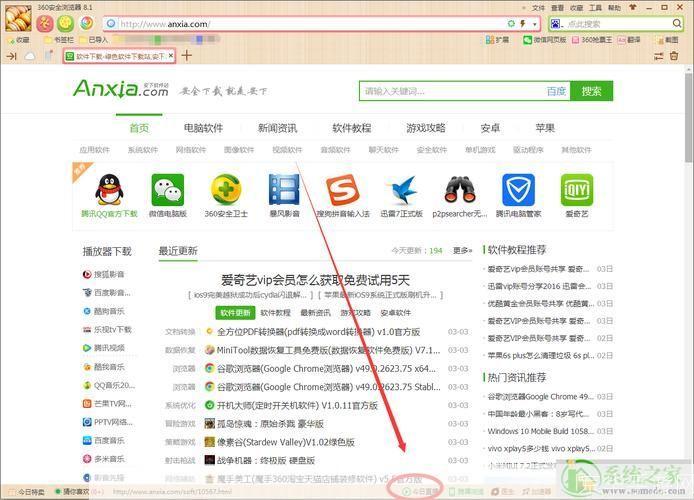Open the address bar dropdown arrow
Screen dimensions: 694x500
[x=535, y=24]
